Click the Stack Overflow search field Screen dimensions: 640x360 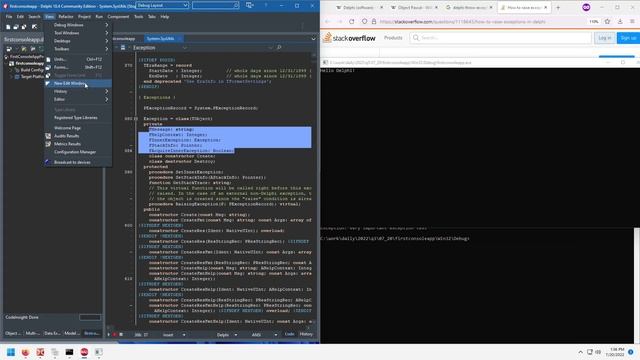point(500,38)
